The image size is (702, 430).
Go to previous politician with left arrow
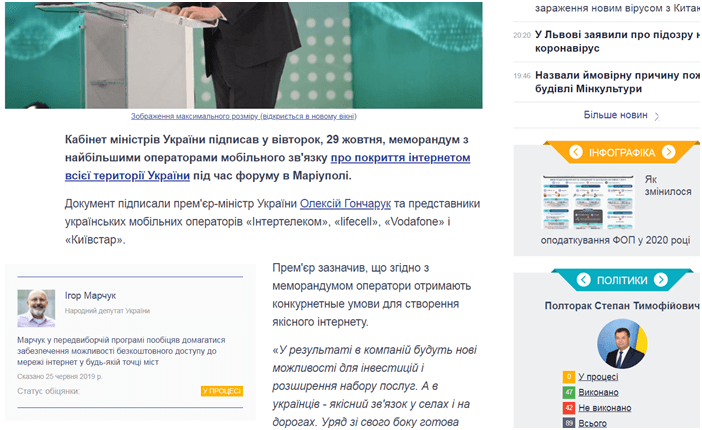pyautogui.click(x=583, y=280)
